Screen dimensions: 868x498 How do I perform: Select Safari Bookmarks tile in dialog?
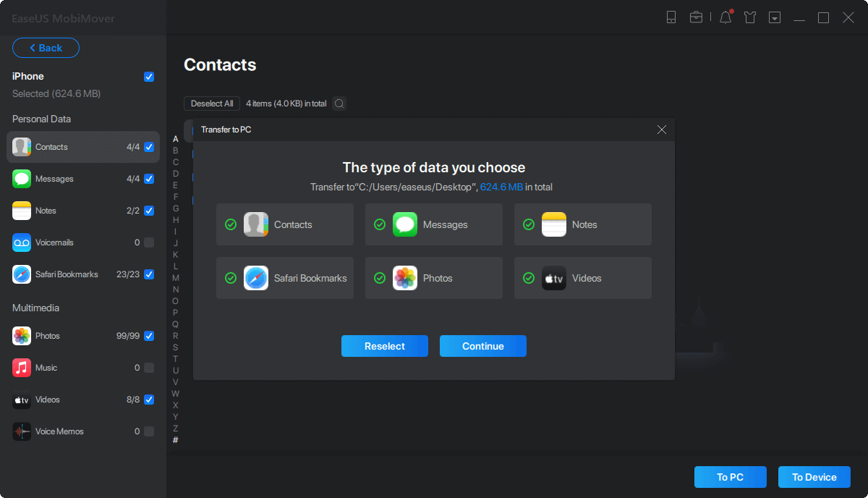pyautogui.click(x=285, y=278)
